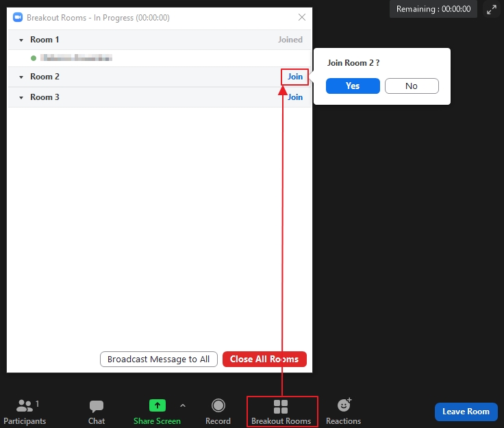This screenshot has width=504, height=428.
Task: Click the blurred participant in Room 1
Action: (76, 58)
